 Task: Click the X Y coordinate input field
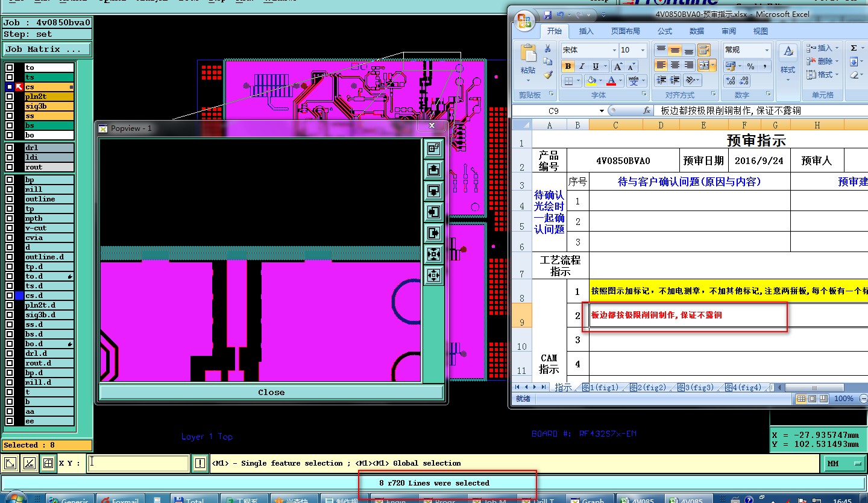(x=139, y=463)
